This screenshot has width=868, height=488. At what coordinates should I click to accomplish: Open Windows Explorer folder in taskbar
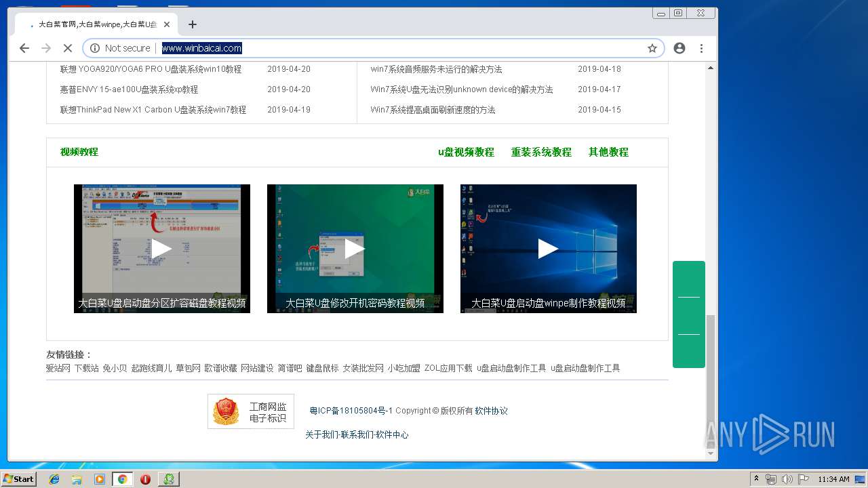click(77, 479)
